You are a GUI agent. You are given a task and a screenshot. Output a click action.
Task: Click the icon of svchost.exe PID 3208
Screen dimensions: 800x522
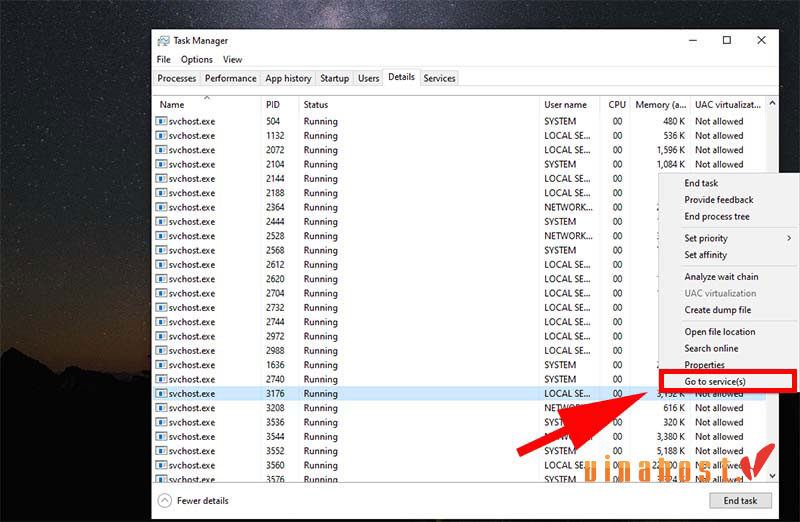161,408
